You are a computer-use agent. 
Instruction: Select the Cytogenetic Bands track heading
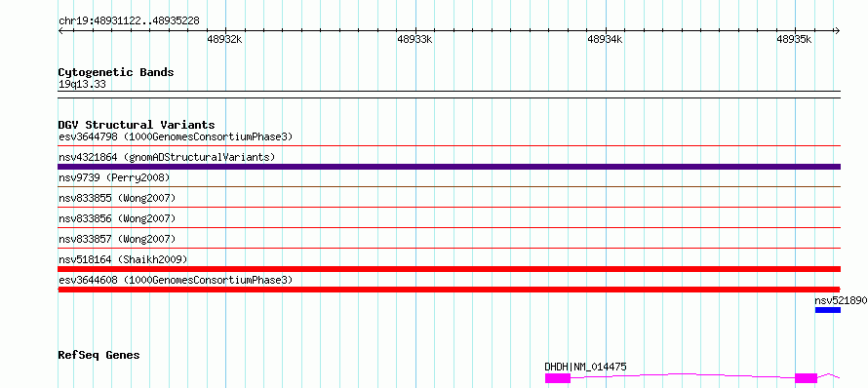click(116, 72)
